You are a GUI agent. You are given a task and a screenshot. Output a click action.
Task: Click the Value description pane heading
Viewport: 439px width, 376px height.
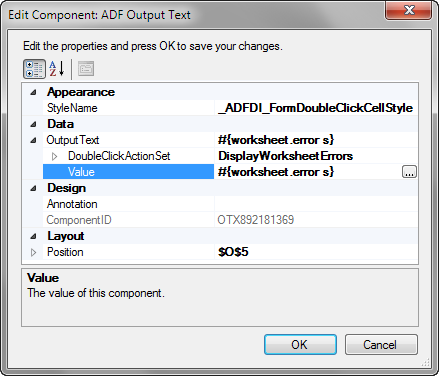click(43, 278)
